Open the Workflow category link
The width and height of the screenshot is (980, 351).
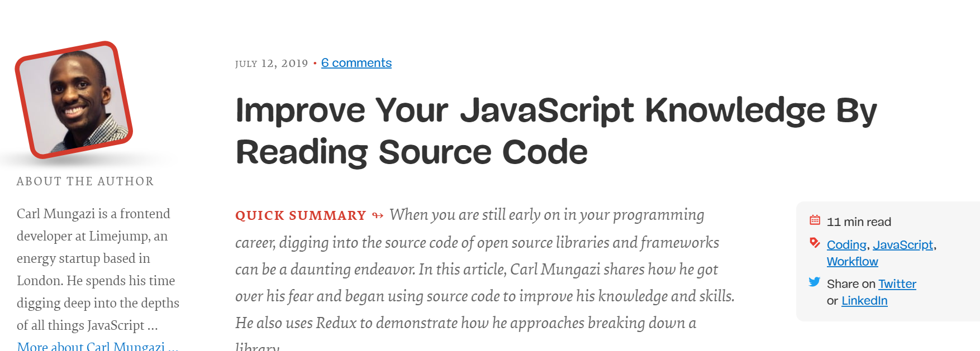point(852,262)
